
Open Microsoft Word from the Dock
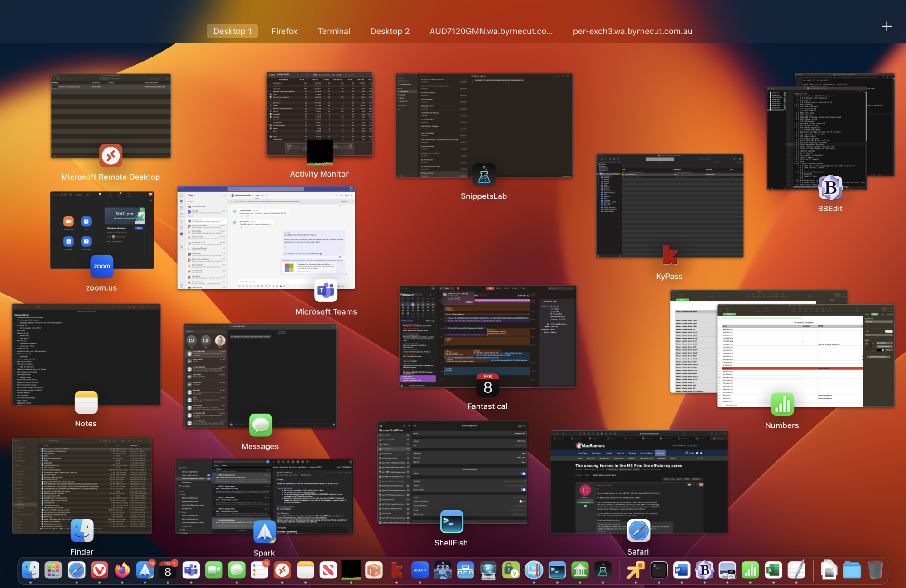[x=681, y=570]
